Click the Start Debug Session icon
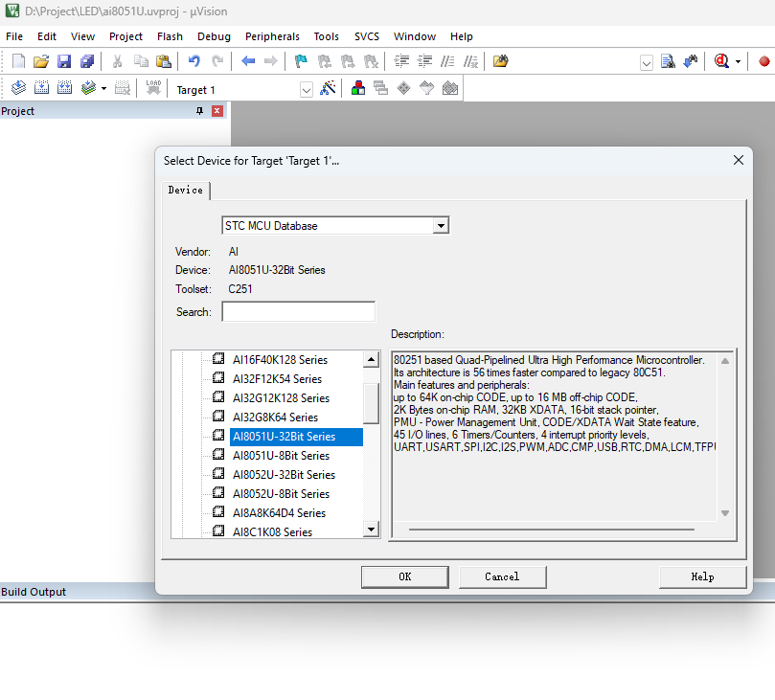 pyautogui.click(x=721, y=61)
